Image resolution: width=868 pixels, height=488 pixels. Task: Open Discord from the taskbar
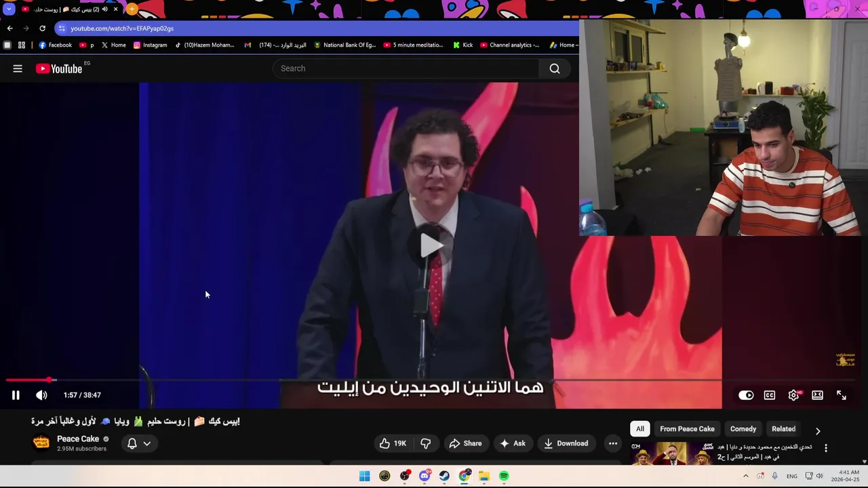click(x=425, y=476)
